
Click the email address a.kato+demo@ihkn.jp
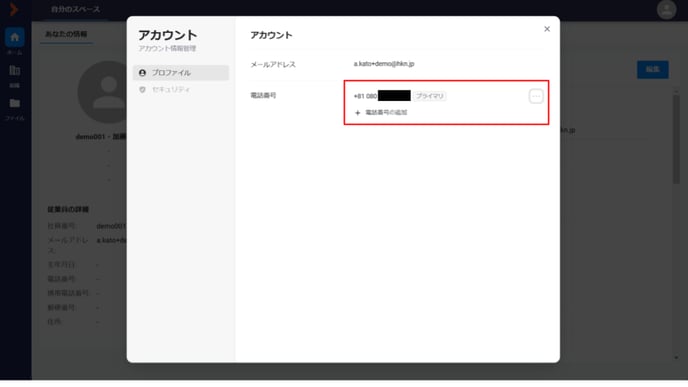click(384, 64)
